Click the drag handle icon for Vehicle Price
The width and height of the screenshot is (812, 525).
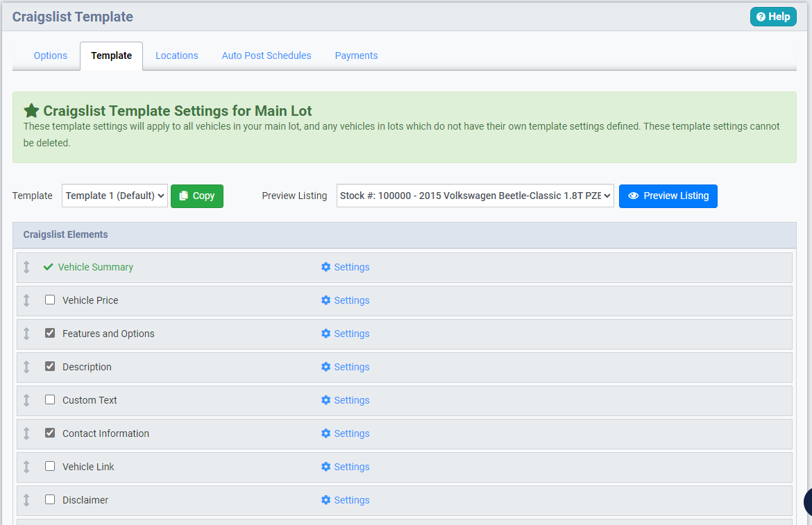point(26,300)
